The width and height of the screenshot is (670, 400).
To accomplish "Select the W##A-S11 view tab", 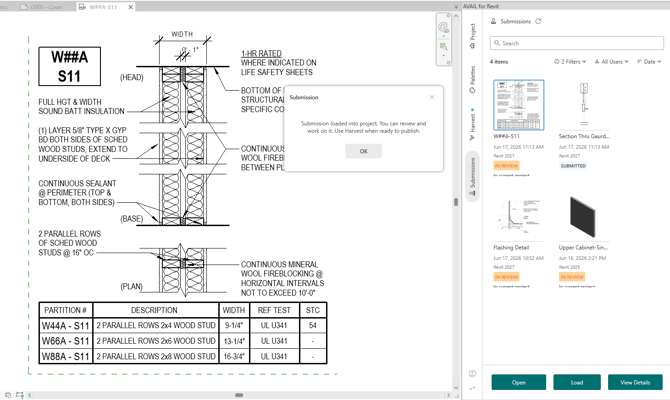I will click(103, 7).
